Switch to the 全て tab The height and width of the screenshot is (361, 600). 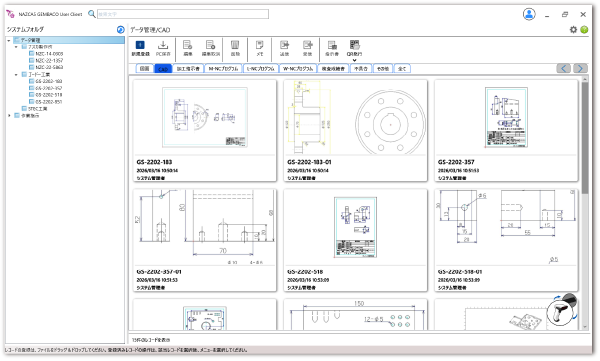(x=402, y=69)
